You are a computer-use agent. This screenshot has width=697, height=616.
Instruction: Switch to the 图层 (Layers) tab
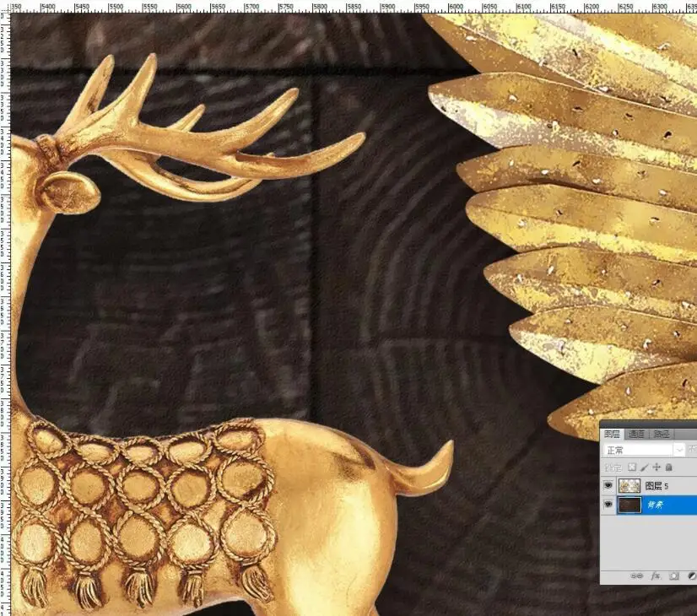(612, 434)
